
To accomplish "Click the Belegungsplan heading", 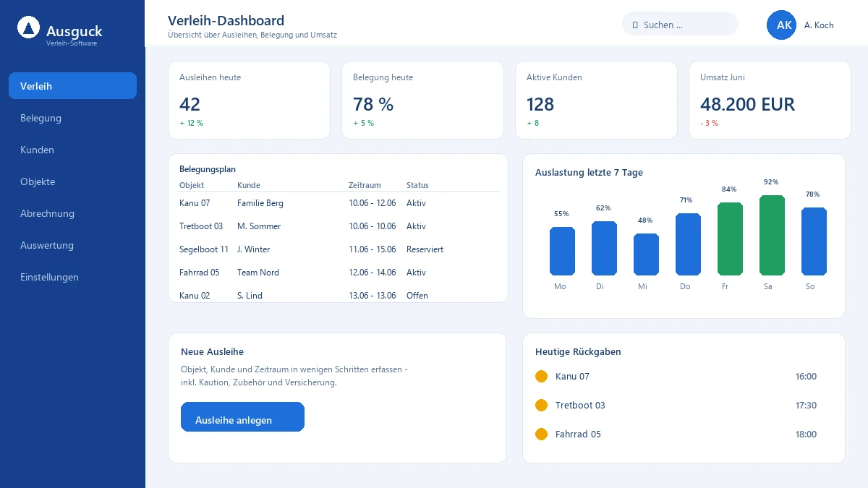I will click(x=208, y=169).
